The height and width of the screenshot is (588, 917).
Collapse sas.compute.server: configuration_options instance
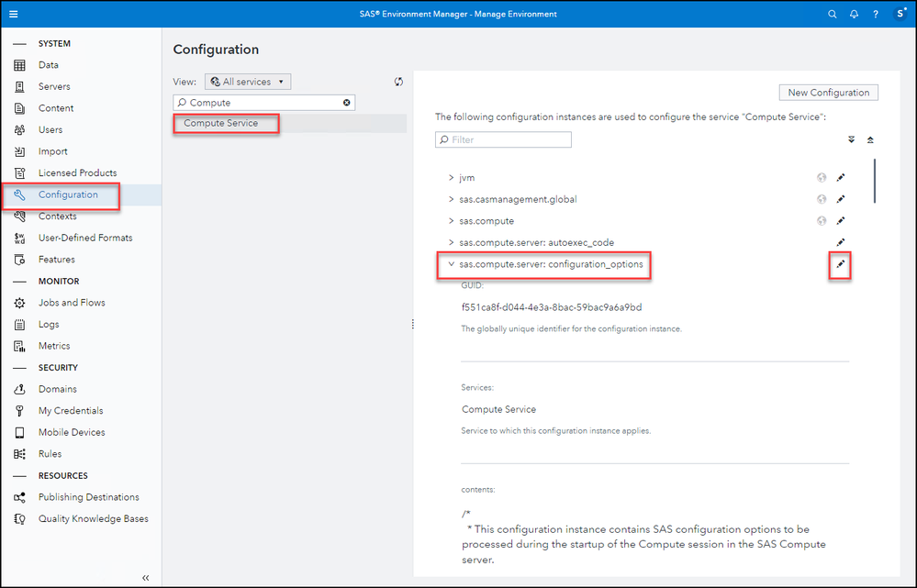pyautogui.click(x=451, y=264)
